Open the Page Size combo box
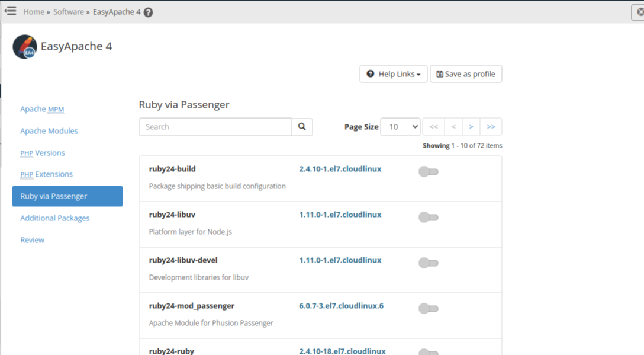Image resolution: width=644 pixels, height=355 pixels. click(401, 127)
